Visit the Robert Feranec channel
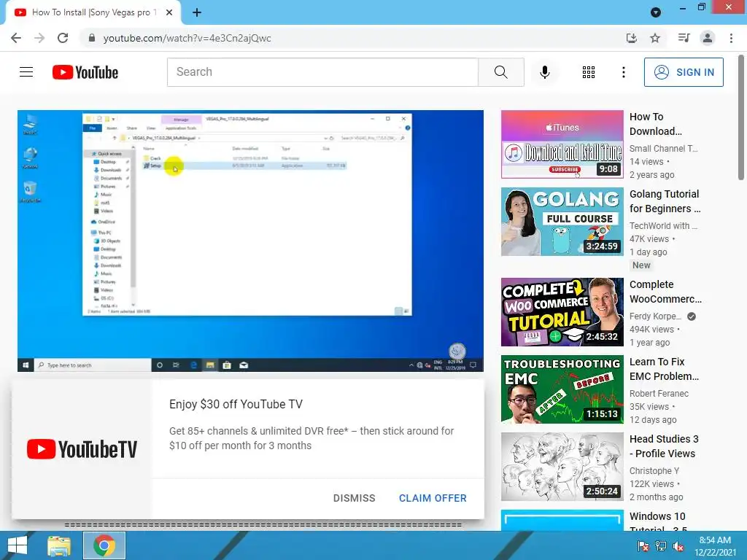This screenshot has height=560, width=747. [659, 393]
